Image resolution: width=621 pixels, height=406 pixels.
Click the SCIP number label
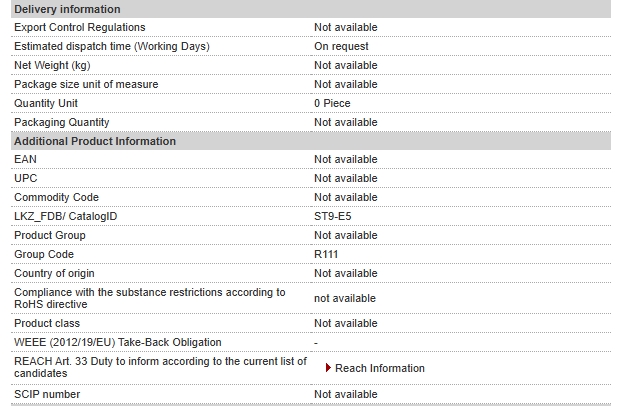click(47, 395)
